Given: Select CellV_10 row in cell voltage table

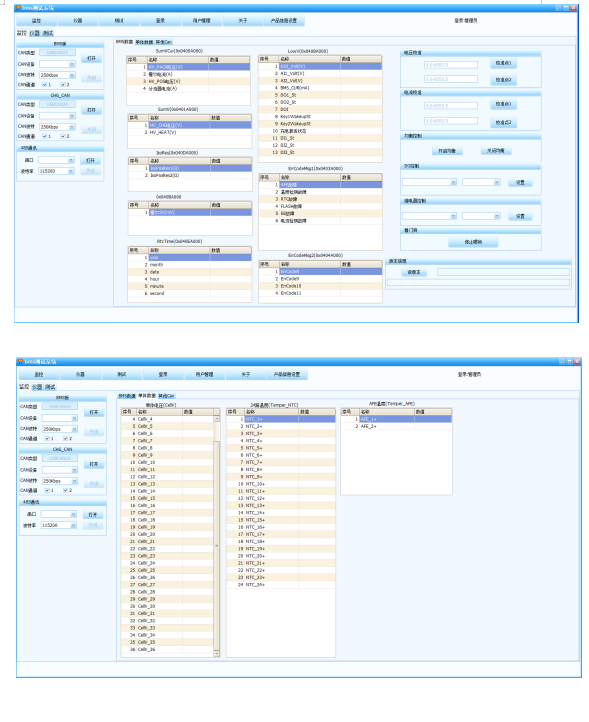Looking at the screenshot, I should pos(167,462).
